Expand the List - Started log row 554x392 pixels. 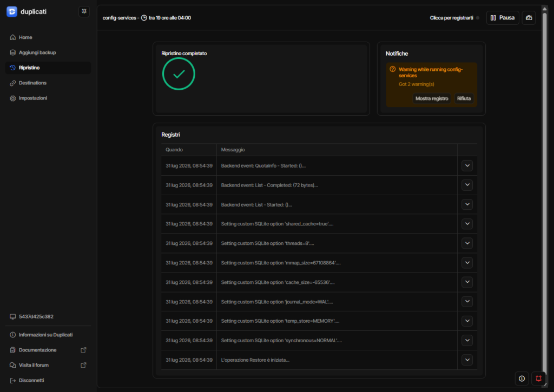click(x=467, y=204)
